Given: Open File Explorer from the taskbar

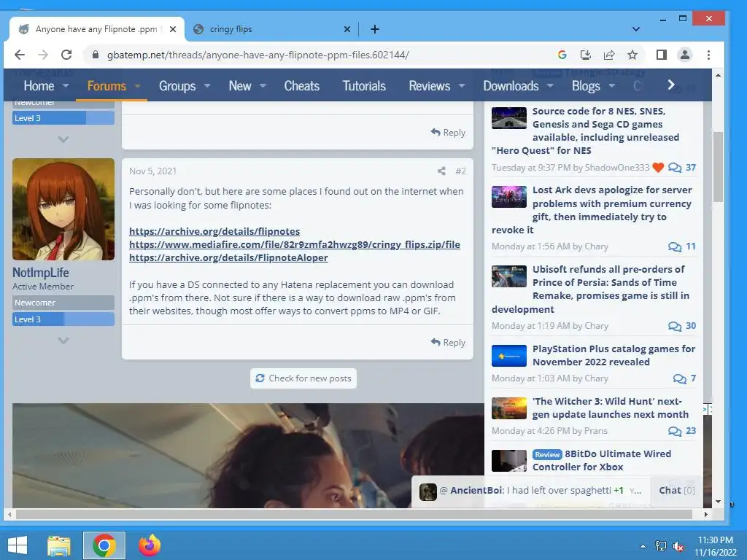Looking at the screenshot, I should tap(59, 545).
